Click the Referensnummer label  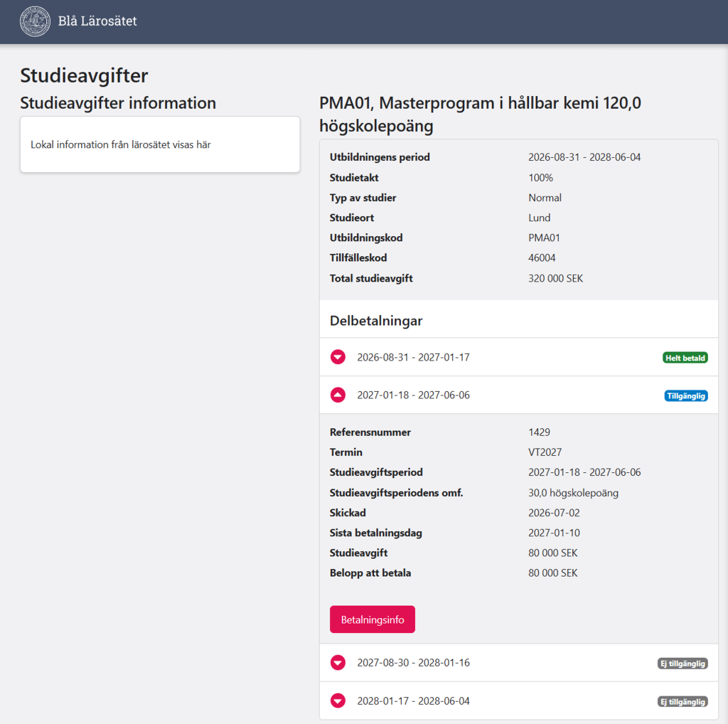[x=370, y=432]
